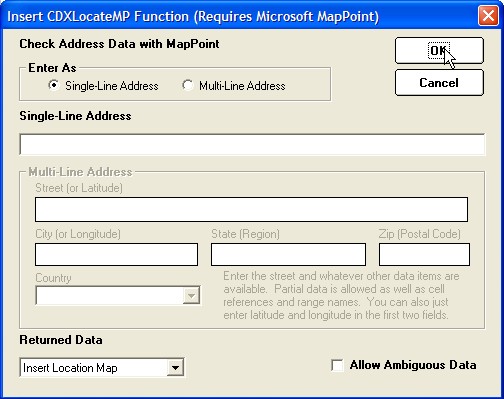This screenshot has width=504, height=399.
Task: Click the 'State (Region)' label text
Action: tap(245, 234)
